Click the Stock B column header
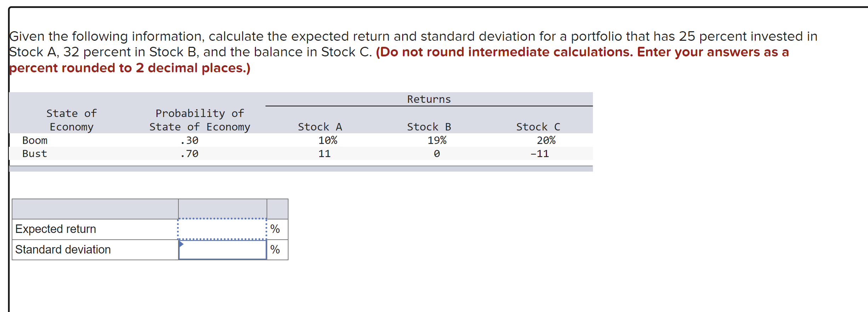868x312 pixels. [429, 127]
